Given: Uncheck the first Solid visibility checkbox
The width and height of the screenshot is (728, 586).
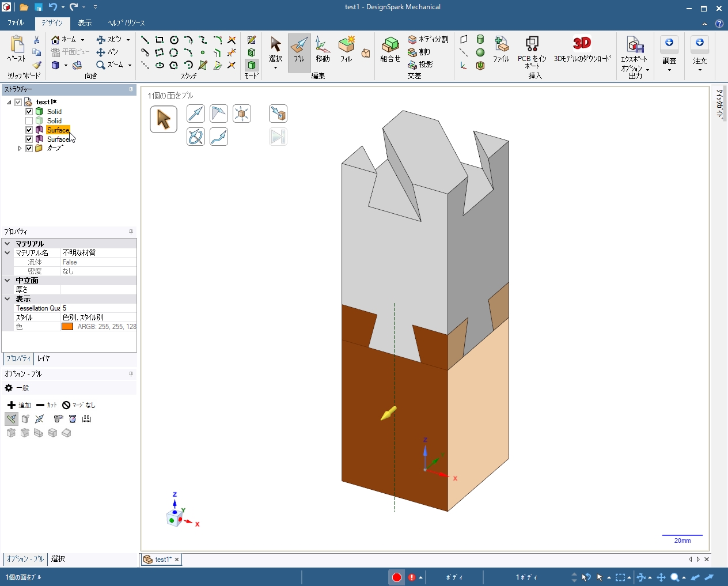Looking at the screenshot, I should (x=29, y=111).
